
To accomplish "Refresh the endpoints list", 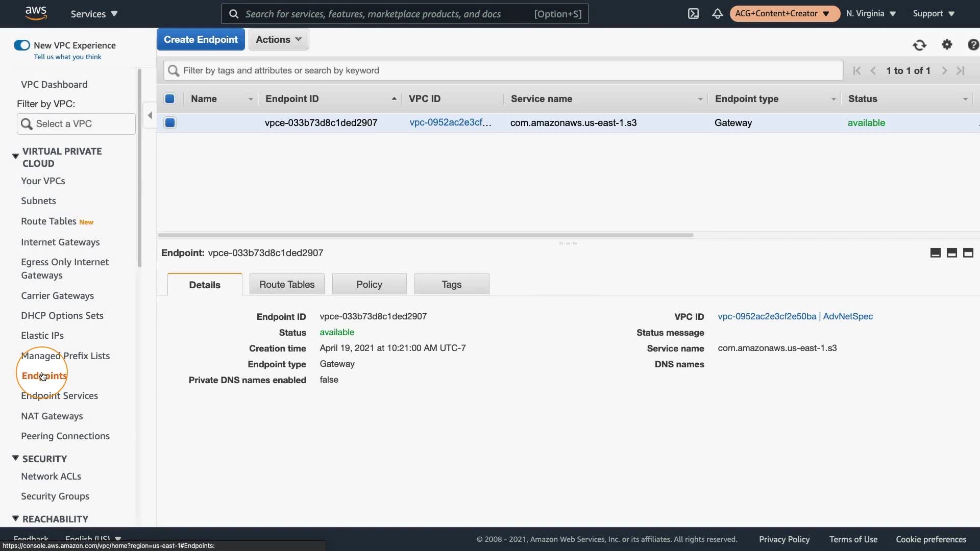I will tap(919, 45).
